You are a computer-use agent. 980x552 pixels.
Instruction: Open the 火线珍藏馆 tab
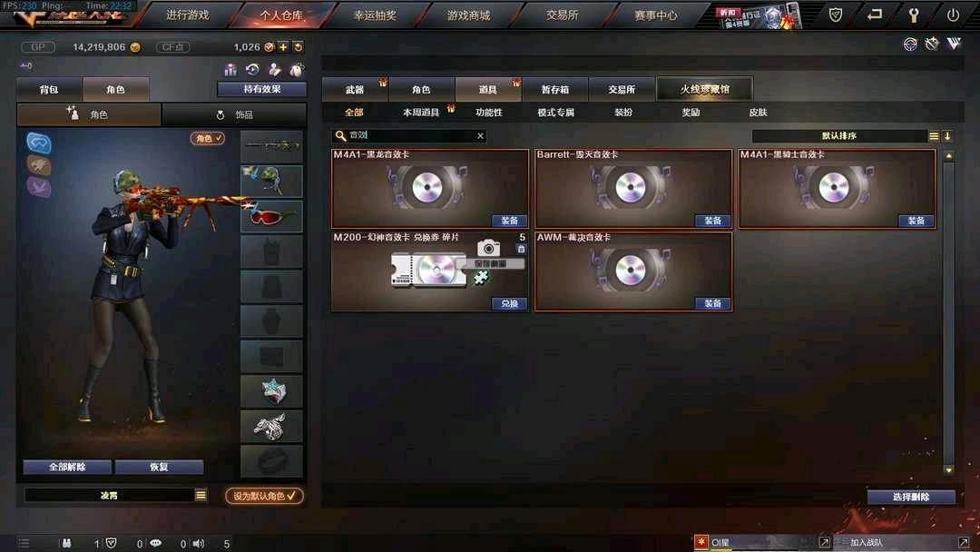point(704,89)
